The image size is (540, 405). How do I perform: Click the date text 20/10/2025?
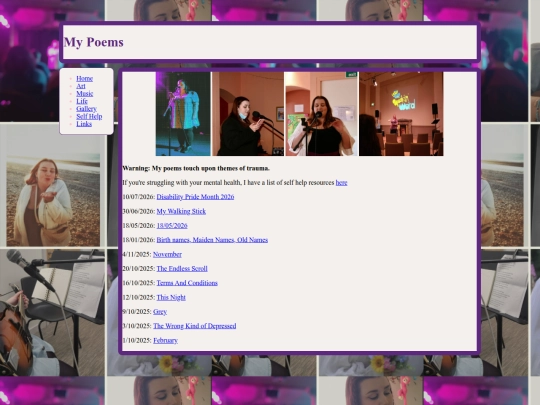click(138, 269)
